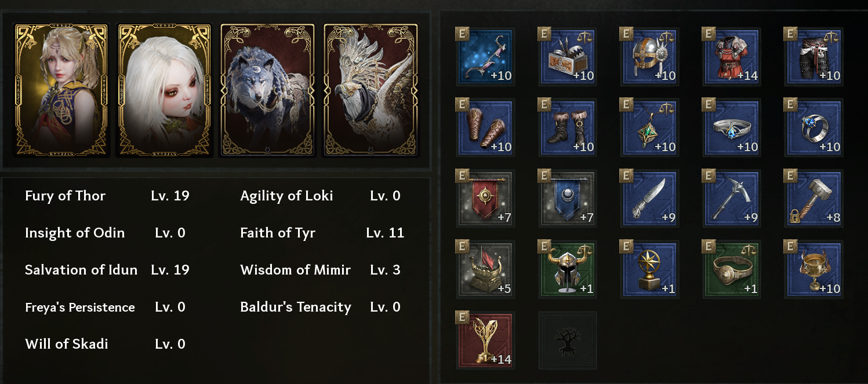Click the green horned helmet slot
The width and height of the screenshot is (868, 384).
pos(568,269)
